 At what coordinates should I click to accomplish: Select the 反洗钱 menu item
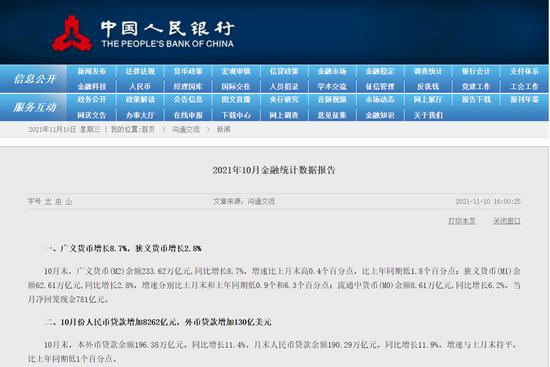[x=428, y=86]
